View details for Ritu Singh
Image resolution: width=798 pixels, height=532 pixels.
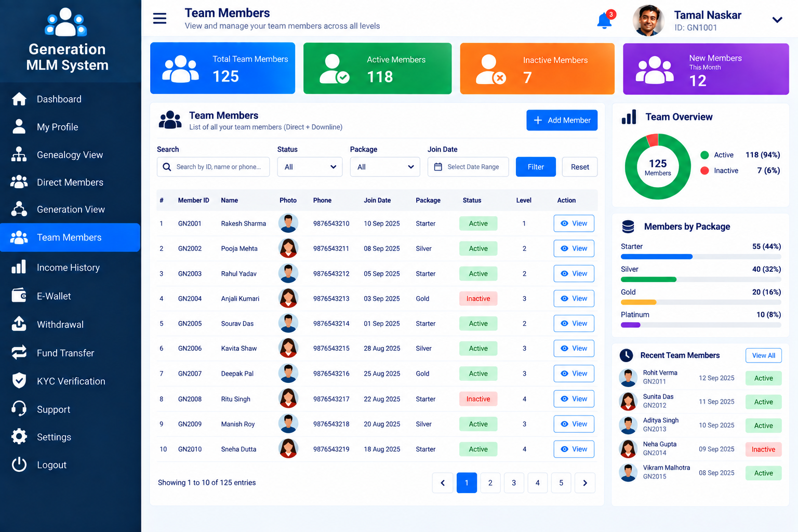(574, 398)
